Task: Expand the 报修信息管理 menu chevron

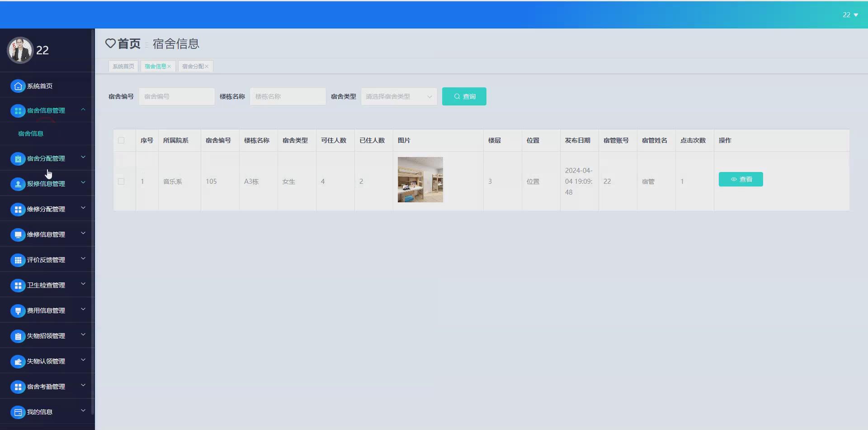Action: point(83,182)
